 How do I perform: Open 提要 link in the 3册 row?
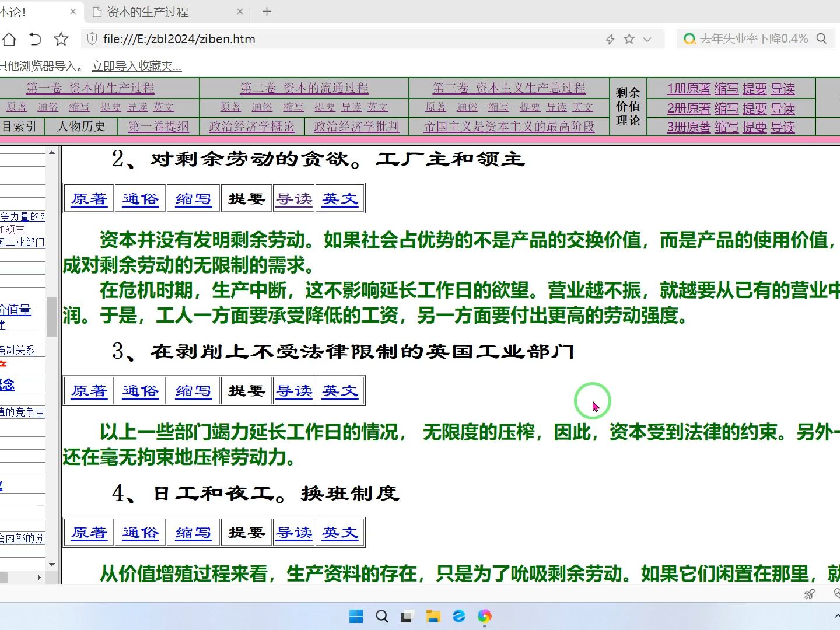(x=754, y=127)
